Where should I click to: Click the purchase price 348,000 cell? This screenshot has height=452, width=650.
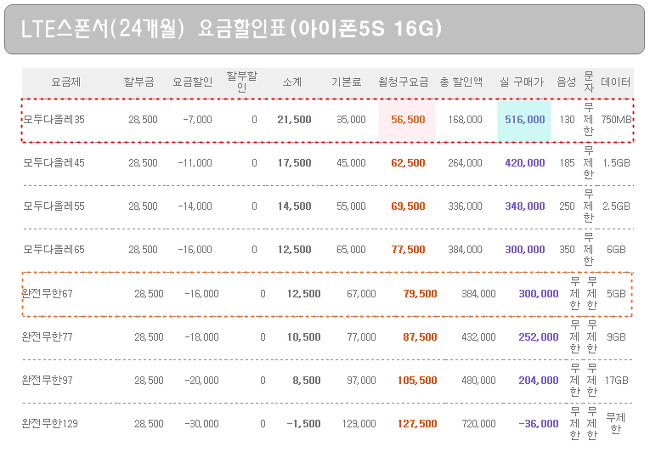tap(524, 206)
